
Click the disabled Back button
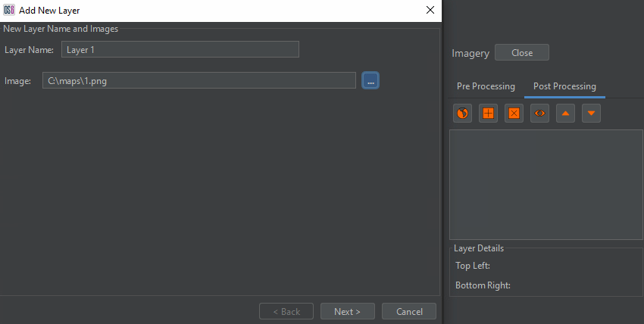[x=286, y=311]
